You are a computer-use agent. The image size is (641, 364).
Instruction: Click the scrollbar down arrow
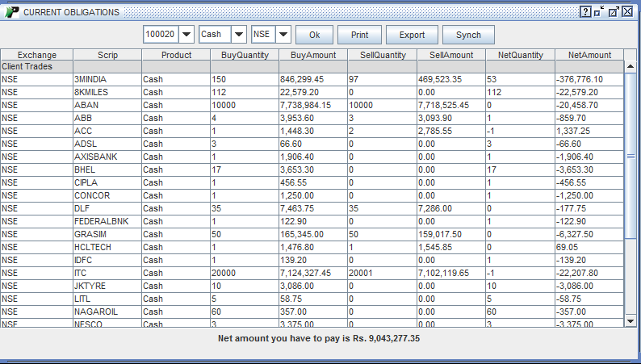(x=631, y=320)
